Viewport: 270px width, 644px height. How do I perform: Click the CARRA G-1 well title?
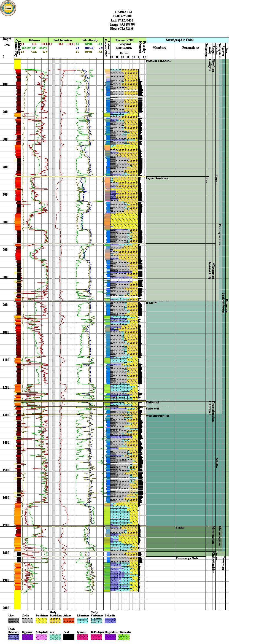[124, 12]
